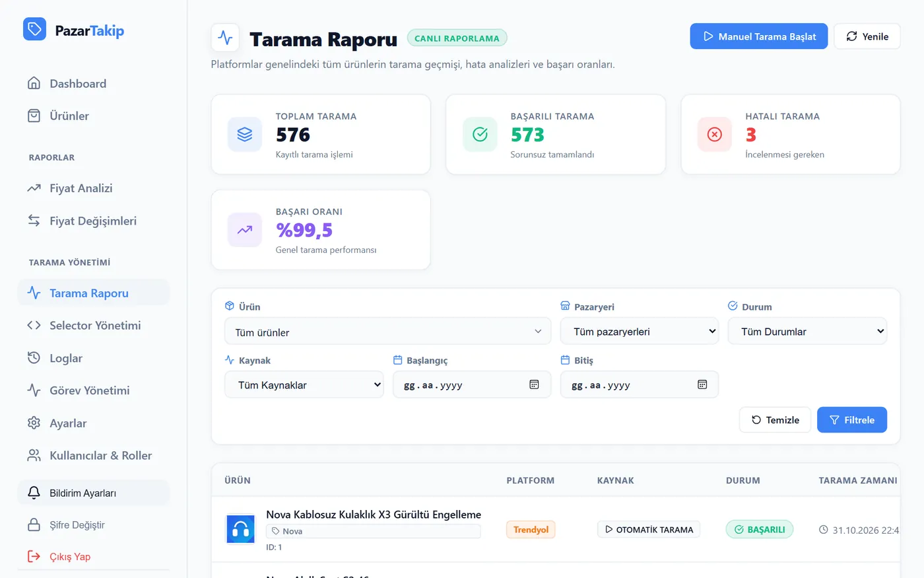The image size is (924, 578).
Task: Click the Bitiş date input field
Action: [640, 384]
